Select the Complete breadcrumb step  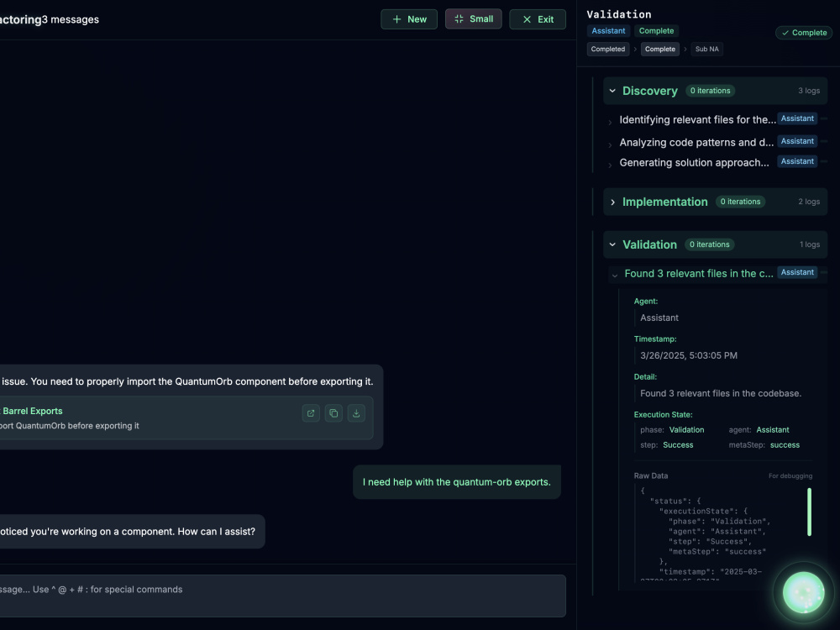[x=660, y=50]
